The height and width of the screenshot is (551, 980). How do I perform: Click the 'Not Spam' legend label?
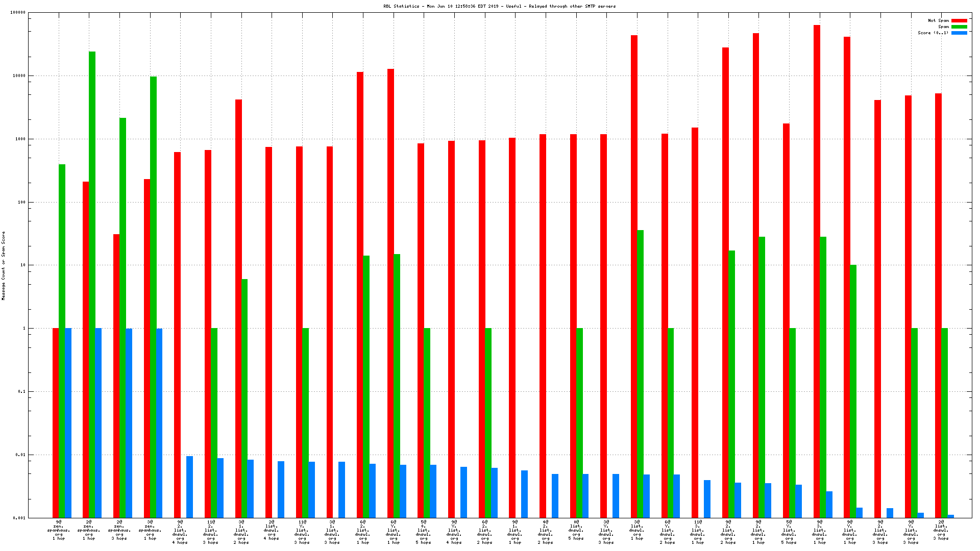tap(938, 21)
